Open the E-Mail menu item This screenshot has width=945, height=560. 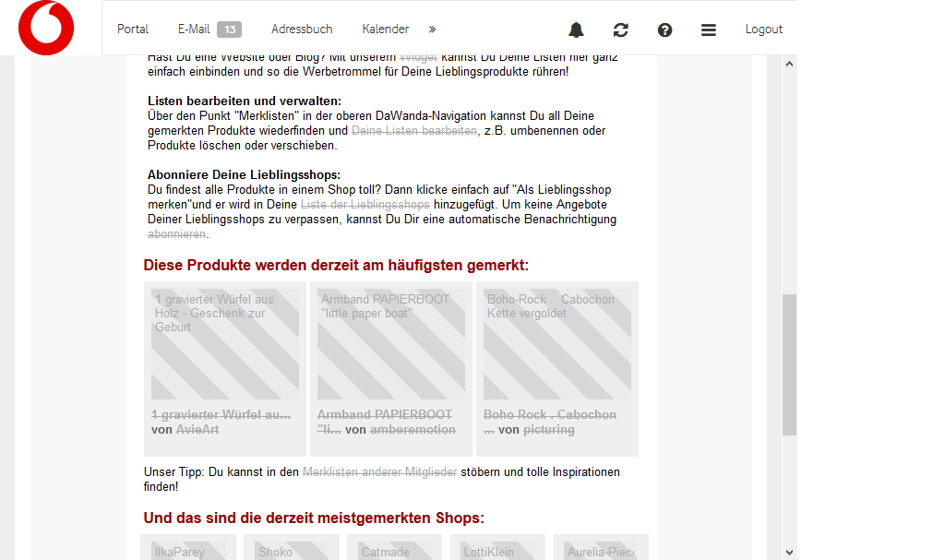pos(194,29)
